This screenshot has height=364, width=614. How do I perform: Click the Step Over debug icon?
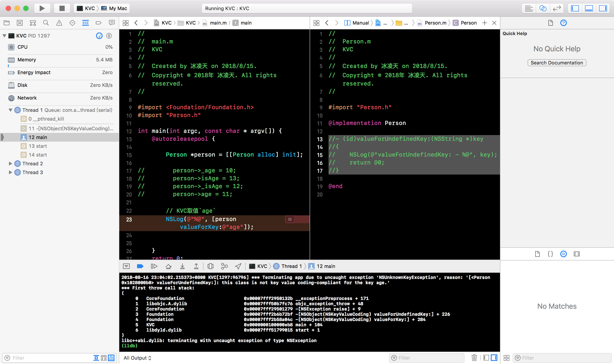168,266
